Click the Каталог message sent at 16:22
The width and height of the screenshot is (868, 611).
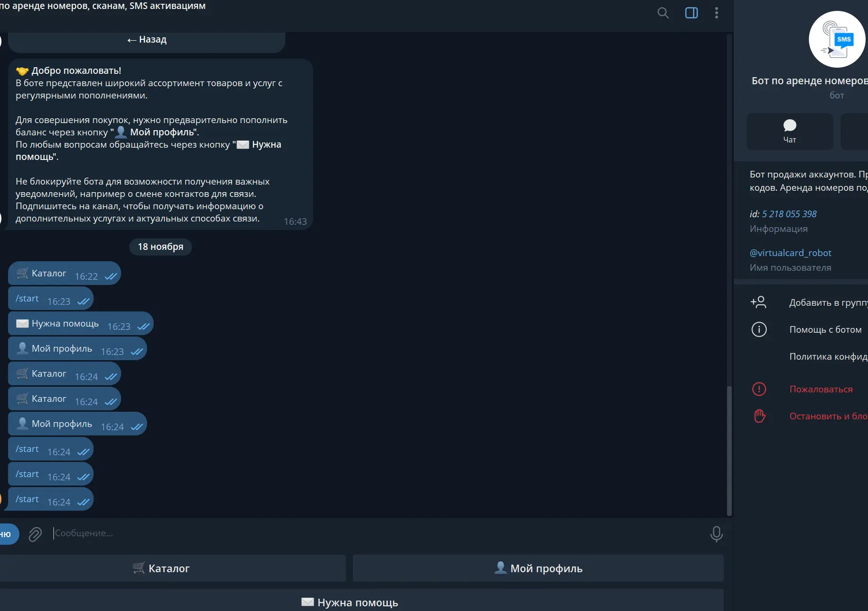[x=65, y=274]
